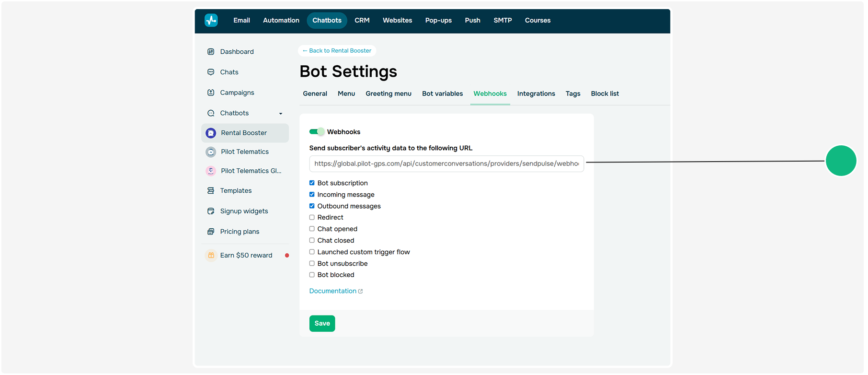868x375 pixels.
Task: Click the SendPulse logo icon
Action: [x=211, y=20]
